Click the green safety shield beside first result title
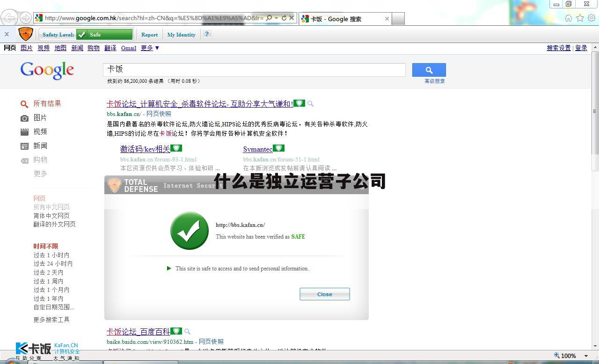This screenshot has width=599, height=364. [x=299, y=103]
